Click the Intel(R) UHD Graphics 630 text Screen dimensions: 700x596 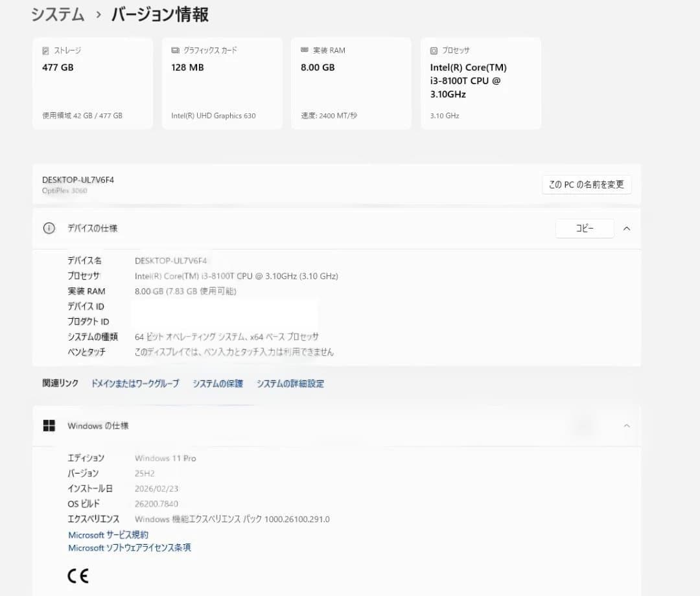pos(213,115)
